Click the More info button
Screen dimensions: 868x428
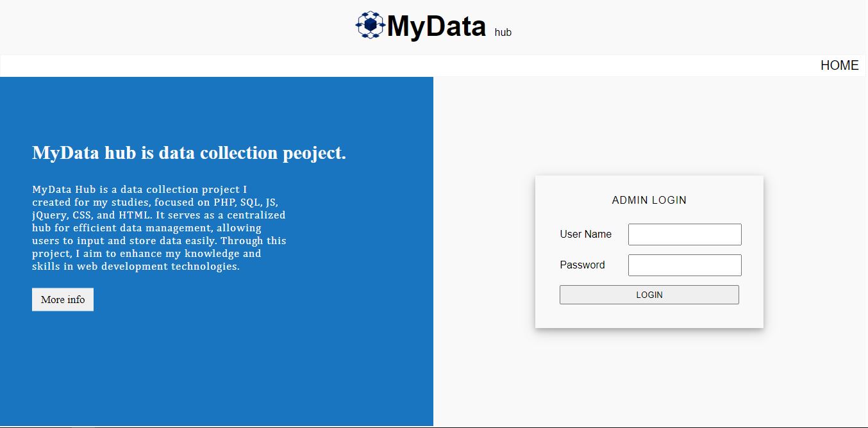click(x=62, y=299)
